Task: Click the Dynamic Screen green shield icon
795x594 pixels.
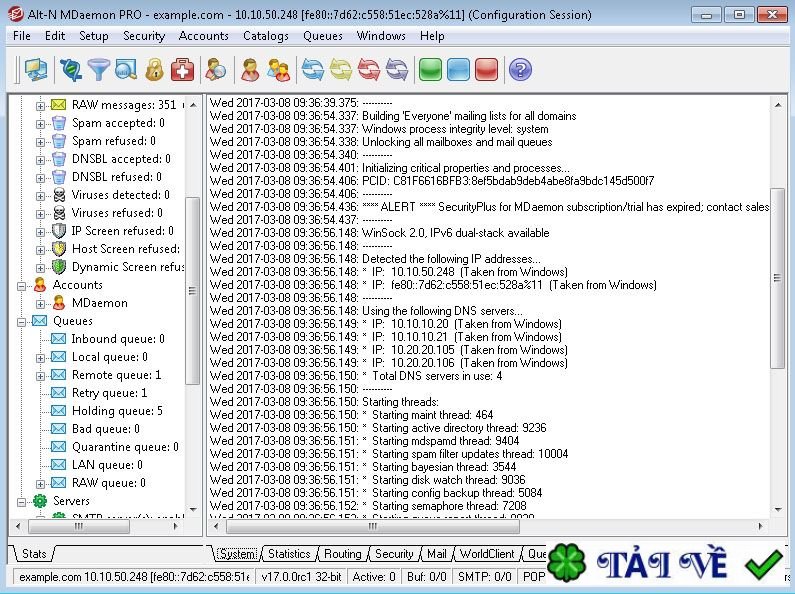Action: 59,267
